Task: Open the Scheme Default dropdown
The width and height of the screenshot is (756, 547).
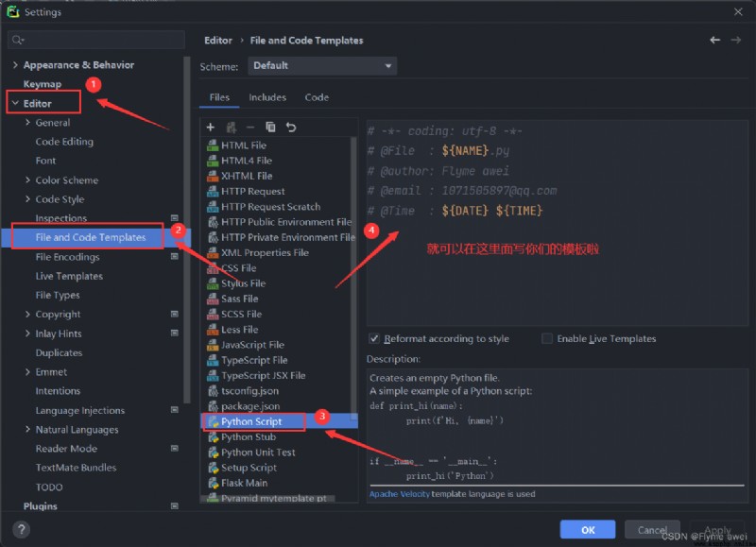Action: click(x=322, y=66)
